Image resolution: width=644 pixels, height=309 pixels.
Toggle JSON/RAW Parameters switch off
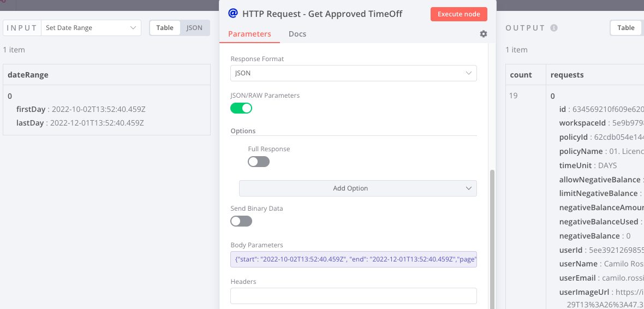click(241, 108)
